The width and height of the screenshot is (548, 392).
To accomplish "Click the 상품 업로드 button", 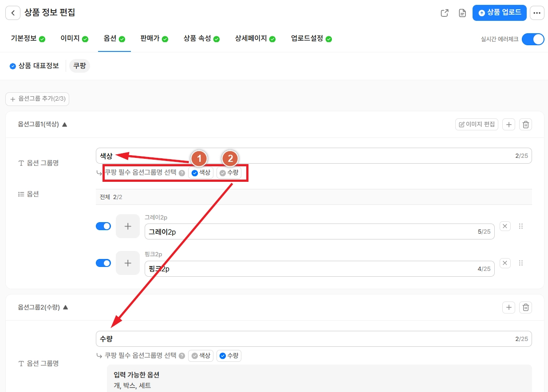I will tap(499, 13).
